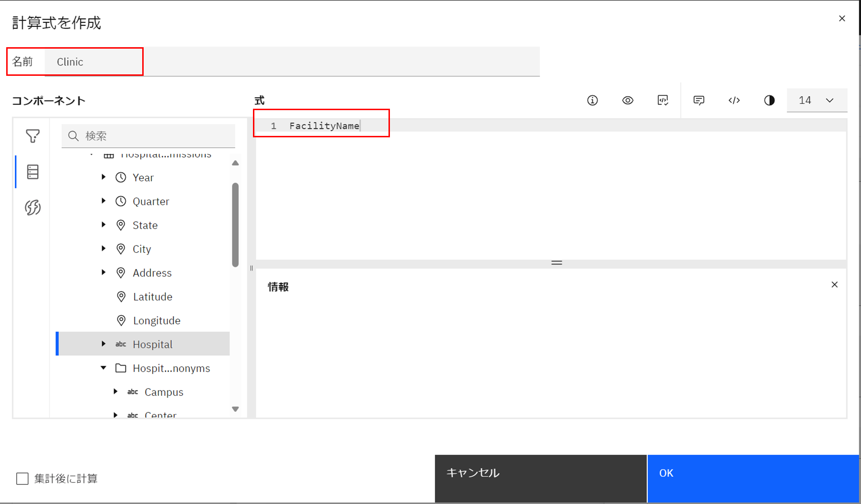The image size is (861, 504).
Task: Open the filter icon in components sidebar
Action: 32,136
